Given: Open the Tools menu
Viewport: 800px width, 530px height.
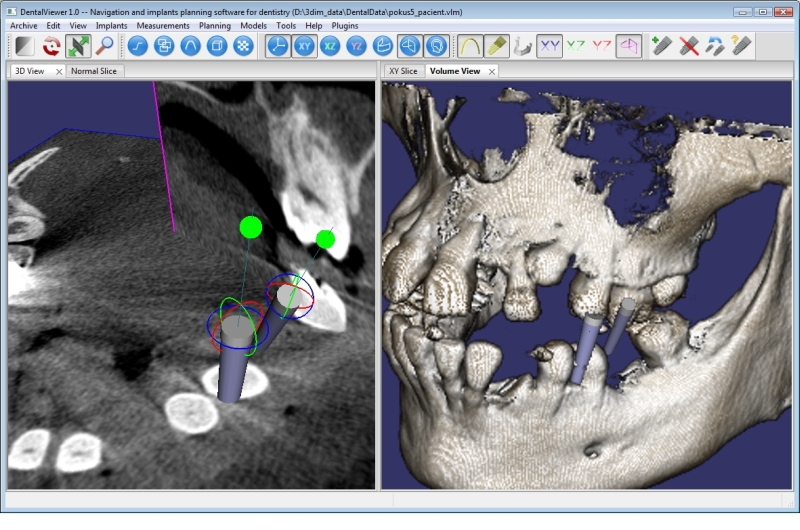Looking at the screenshot, I should [x=286, y=26].
